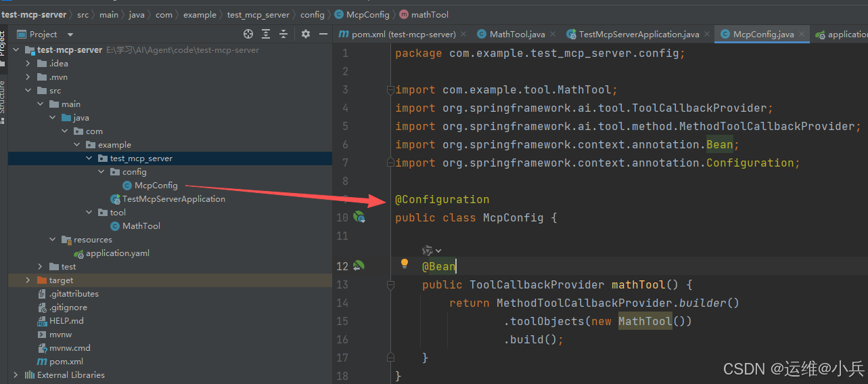
Task: Select application.yaml in the project tree
Action: click(118, 253)
